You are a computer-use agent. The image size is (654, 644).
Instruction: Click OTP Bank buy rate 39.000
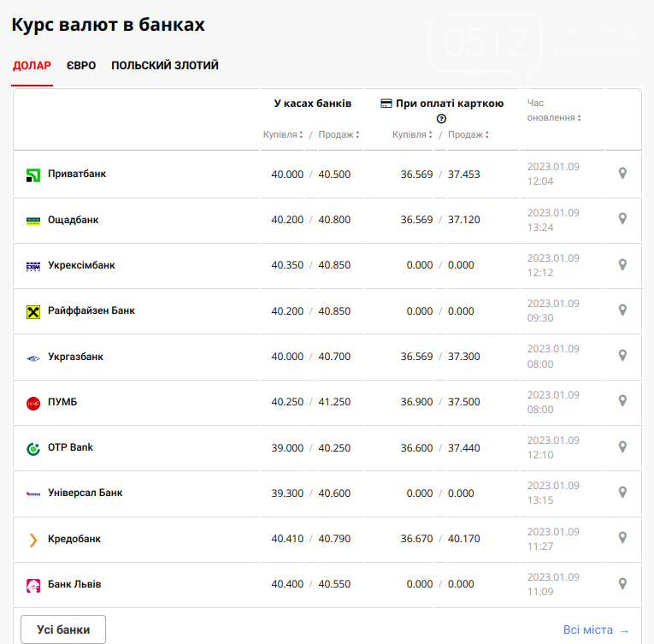287,448
